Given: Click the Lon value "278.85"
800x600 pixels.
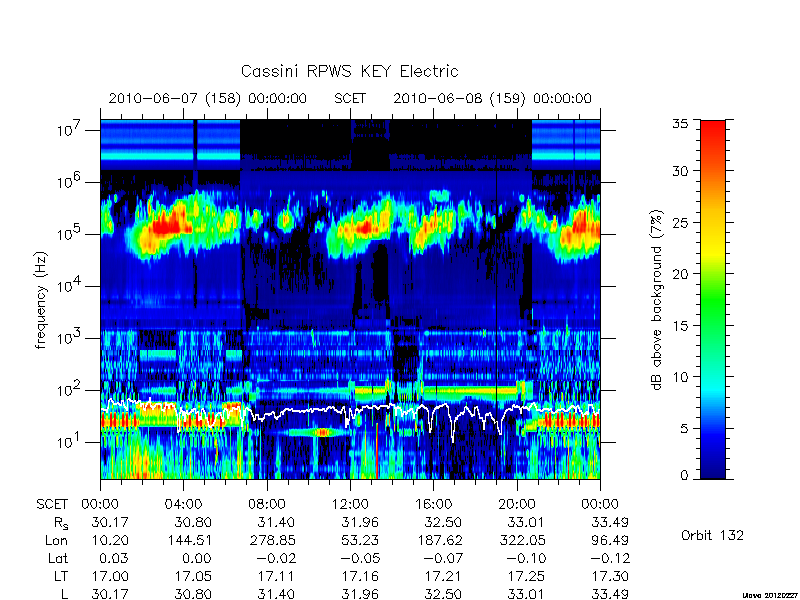Looking at the screenshot, I should (272, 540).
